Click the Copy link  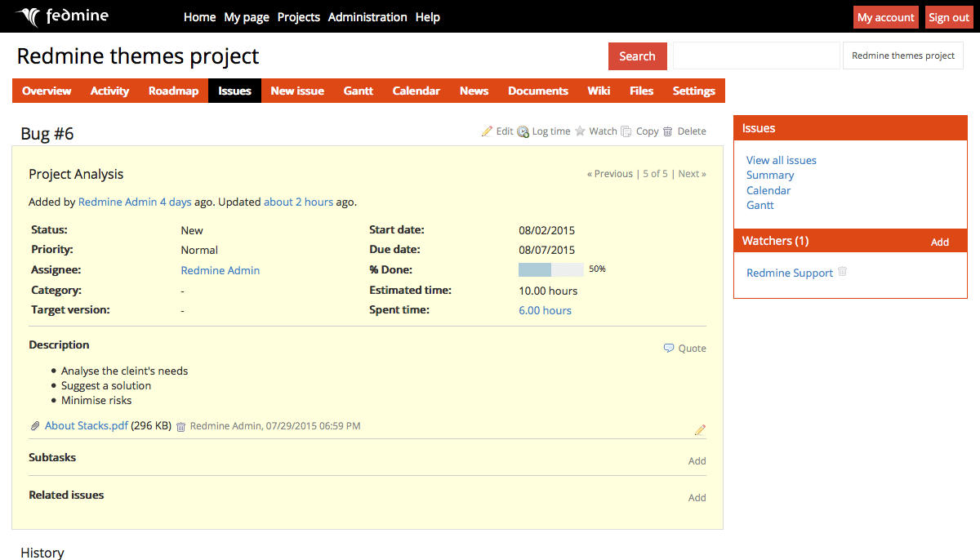(x=648, y=131)
